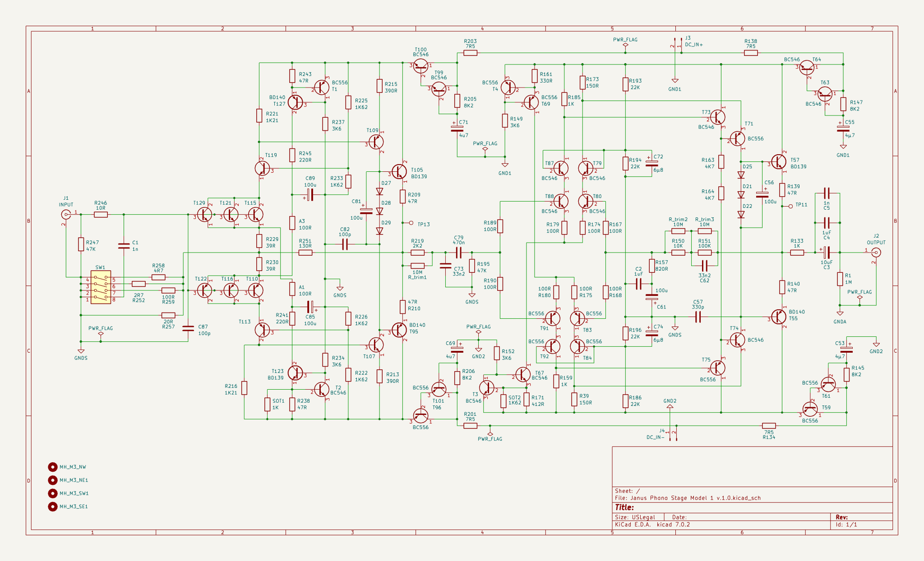
Task: Select the J4 DC_IN- connector
Action: (x=673, y=433)
